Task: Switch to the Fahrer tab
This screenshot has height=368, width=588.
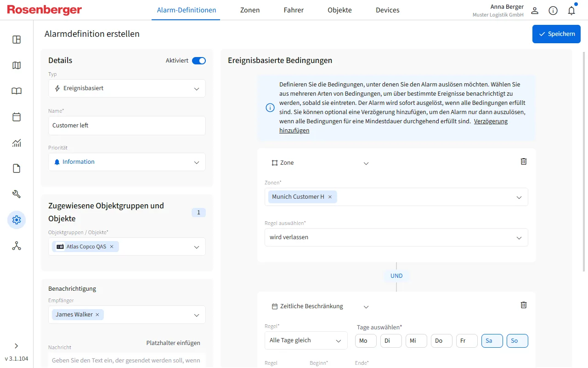Action: 294,10
